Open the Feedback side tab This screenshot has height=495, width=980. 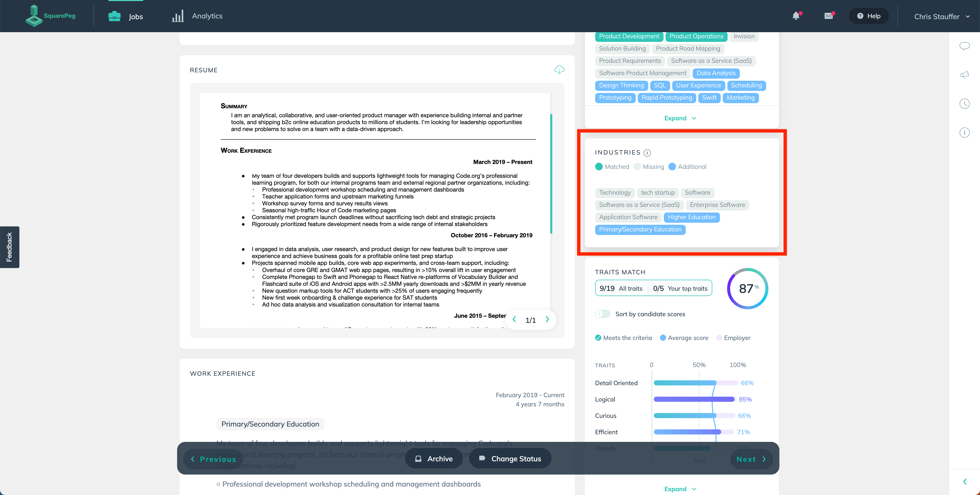(9, 247)
